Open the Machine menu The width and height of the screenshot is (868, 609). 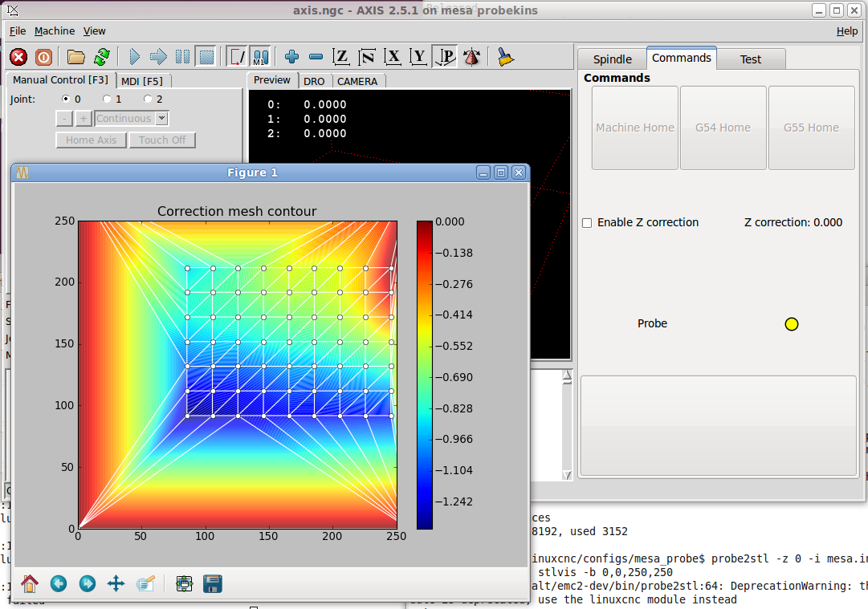tap(55, 30)
